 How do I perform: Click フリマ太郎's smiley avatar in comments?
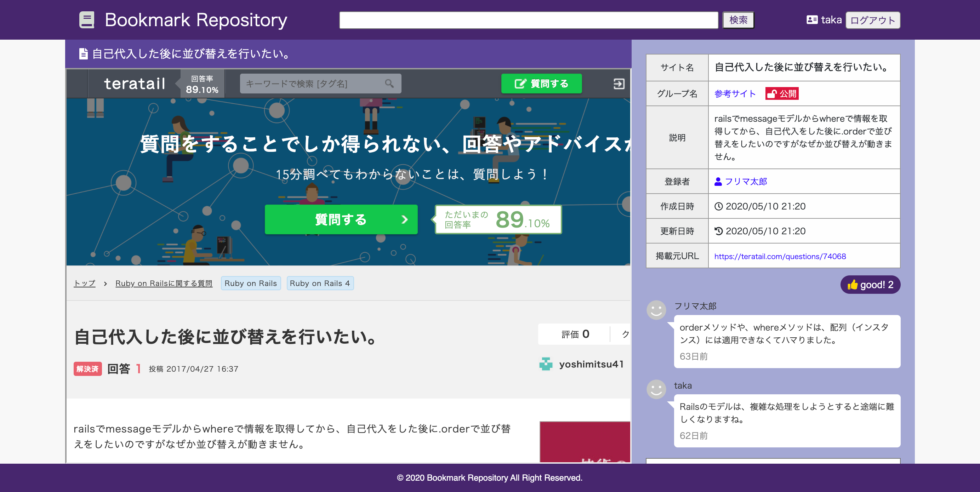tap(656, 310)
